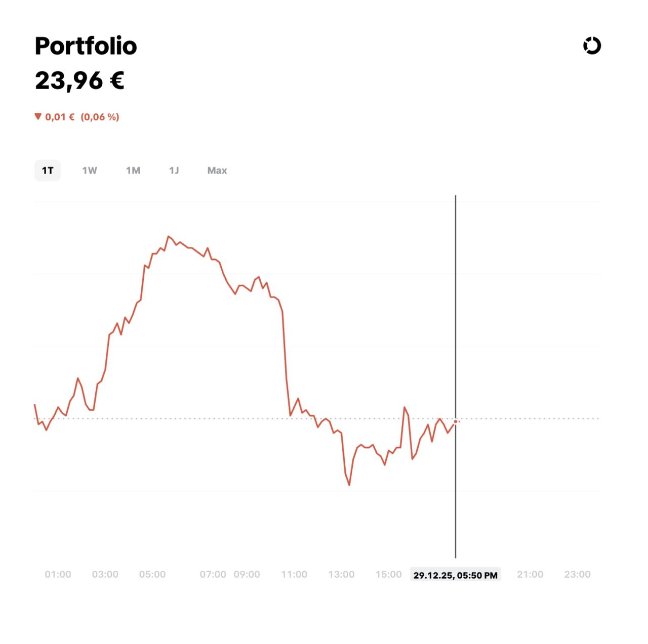Click the 29.12.25, 05:50 PM timestamp label
Screen dimensions: 648x644
click(455, 575)
